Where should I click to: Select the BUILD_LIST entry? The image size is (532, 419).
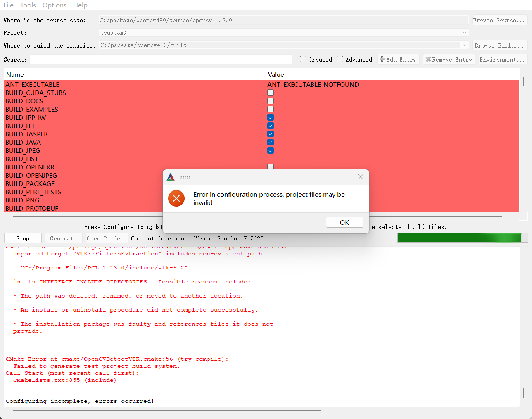(22, 159)
